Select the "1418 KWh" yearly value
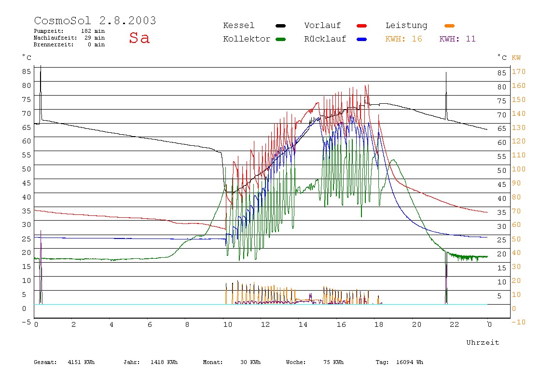The image size is (554, 392). coord(164,362)
